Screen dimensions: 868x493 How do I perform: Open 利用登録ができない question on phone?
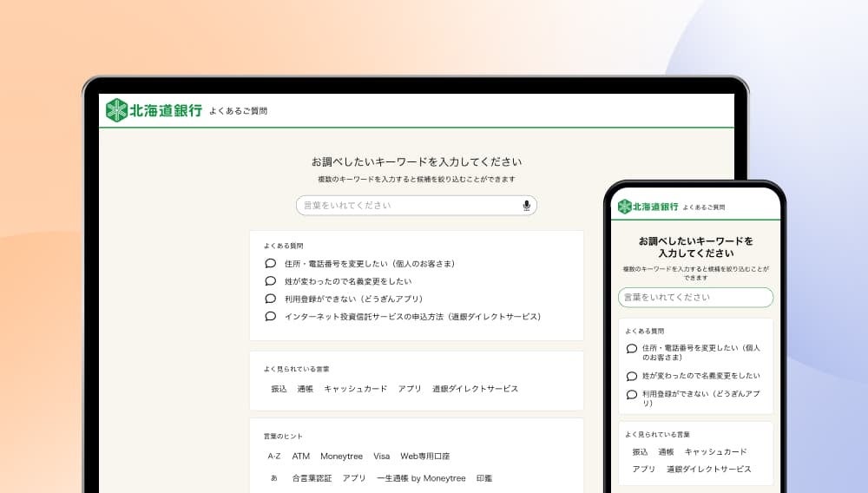[701, 398]
